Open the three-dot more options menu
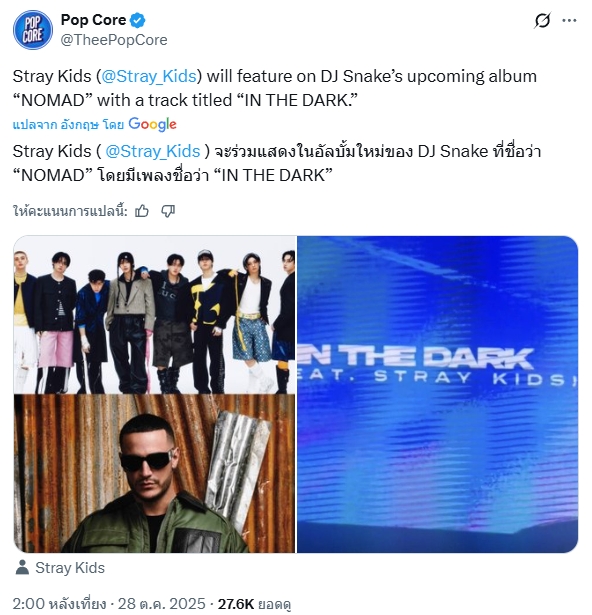This screenshot has width=592, height=615. pyautogui.click(x=569, y=20)
